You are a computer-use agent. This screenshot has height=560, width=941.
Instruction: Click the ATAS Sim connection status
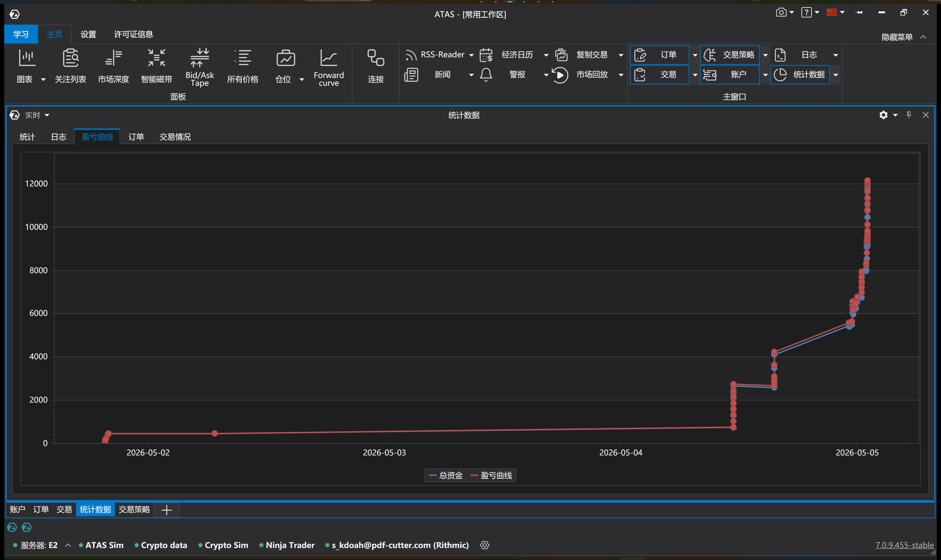tap(101, 545)
